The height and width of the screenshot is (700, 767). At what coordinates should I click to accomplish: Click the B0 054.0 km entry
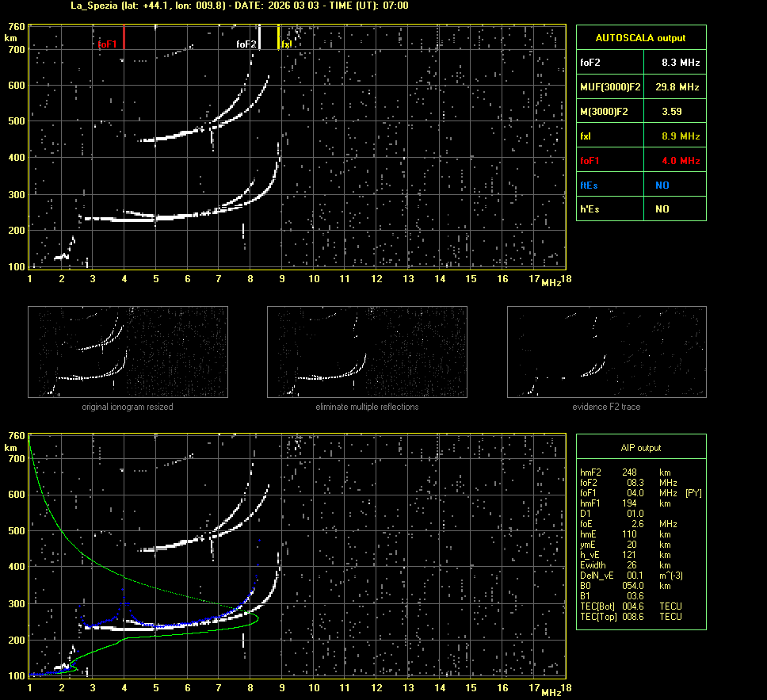tap(630, 586)
